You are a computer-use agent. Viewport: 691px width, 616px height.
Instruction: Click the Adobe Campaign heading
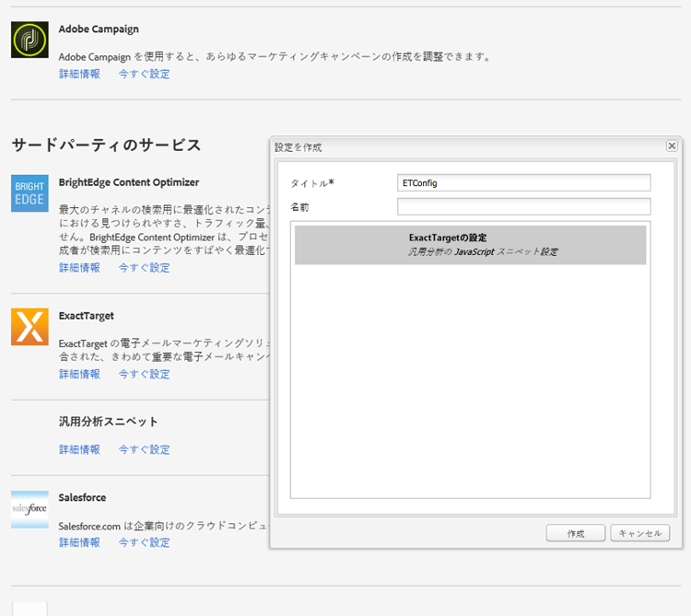(99, 29)
